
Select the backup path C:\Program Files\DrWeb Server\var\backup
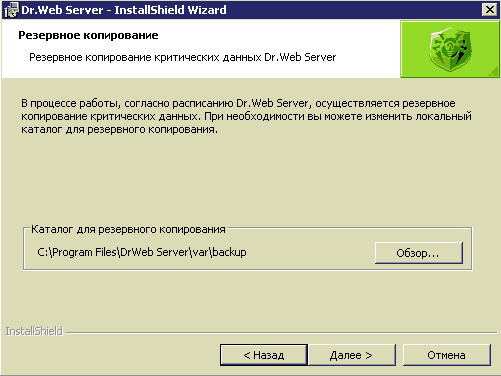[142, 252]
